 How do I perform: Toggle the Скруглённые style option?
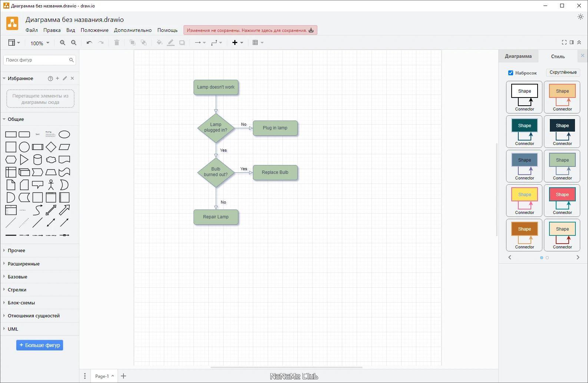pos(563,72)
